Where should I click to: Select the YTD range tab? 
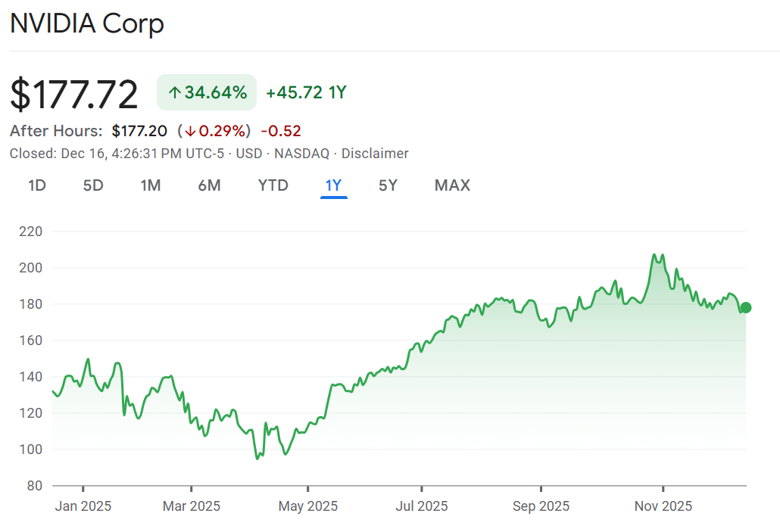tap(273, 185)
